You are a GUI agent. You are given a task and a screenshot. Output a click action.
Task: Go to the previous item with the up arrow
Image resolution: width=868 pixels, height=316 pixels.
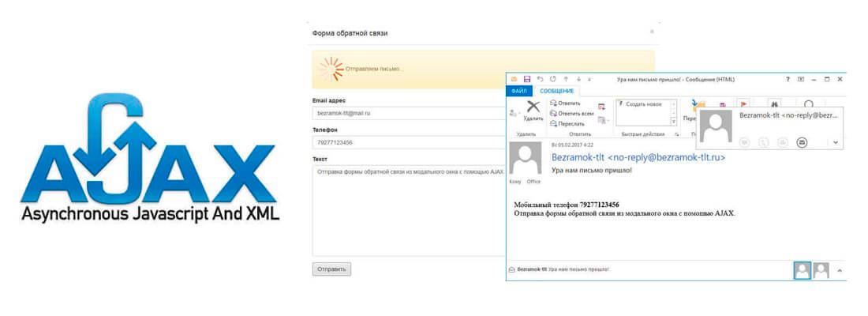566,79
